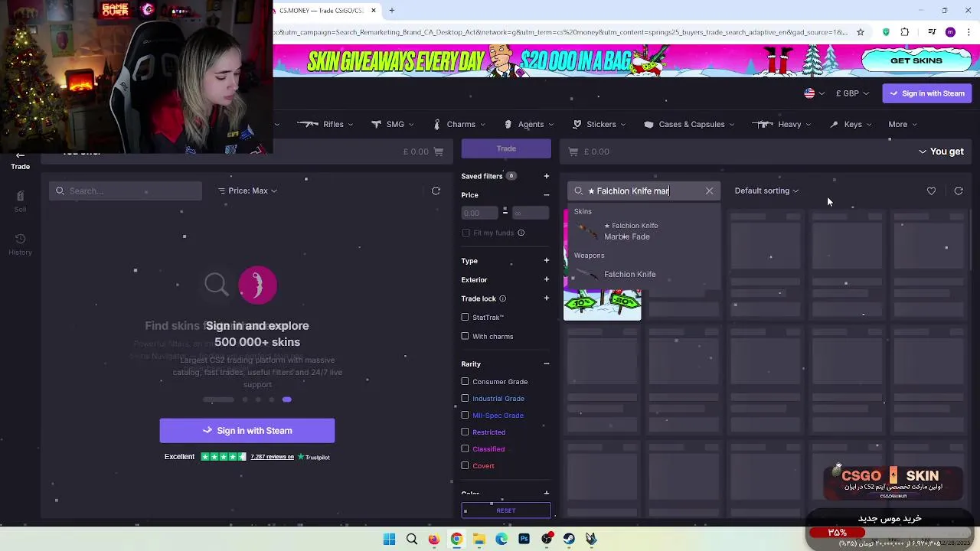Check the Restricted rarity

coord(465,432)
